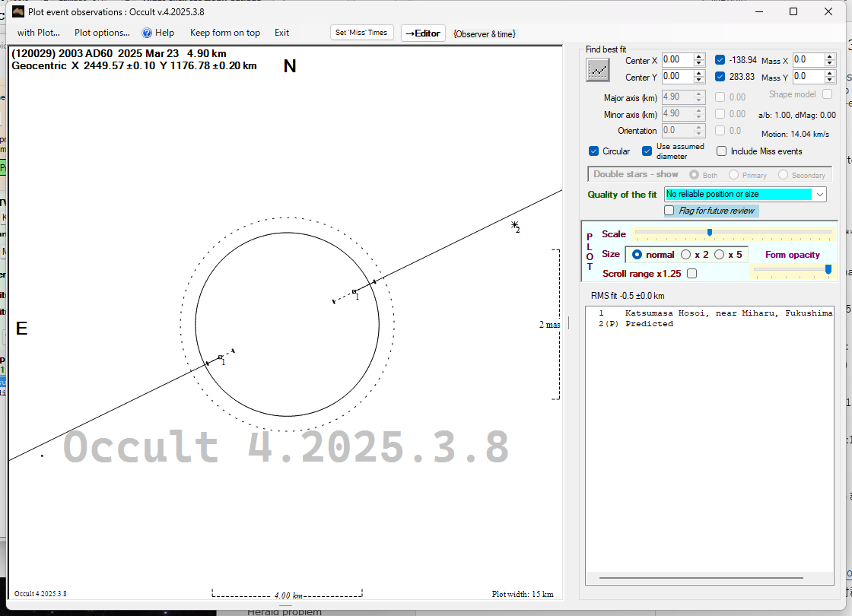Image resolution: width=852 pixels, height=616 pixels.
Task: Click the Occult app icon in title bar
Action: tap(18, 11)
